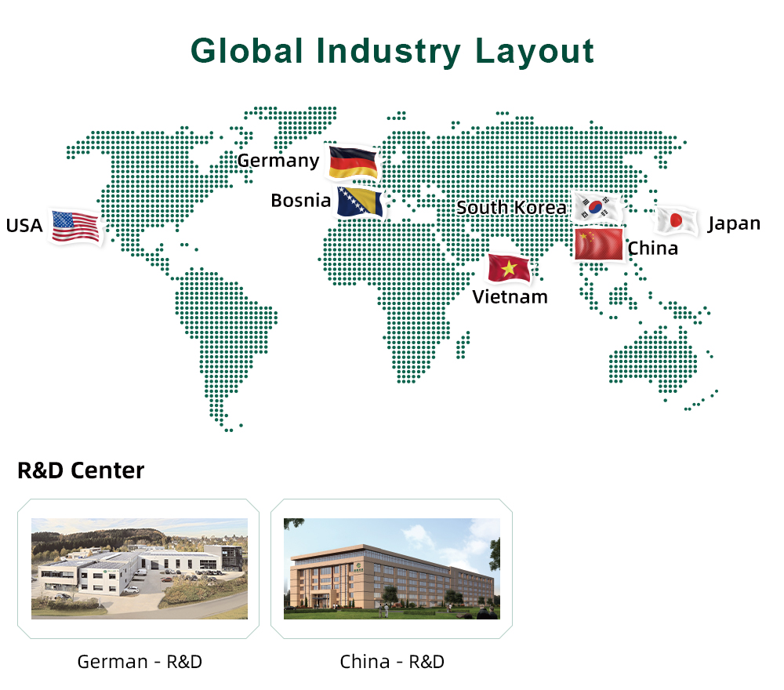Click the Bosnia flag icon

click(x=360, y=202)
